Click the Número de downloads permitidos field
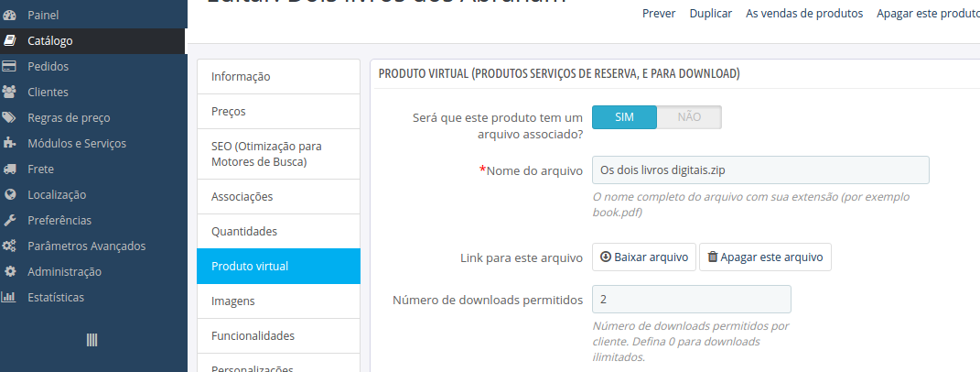980x372 pixels. point(691,300)
